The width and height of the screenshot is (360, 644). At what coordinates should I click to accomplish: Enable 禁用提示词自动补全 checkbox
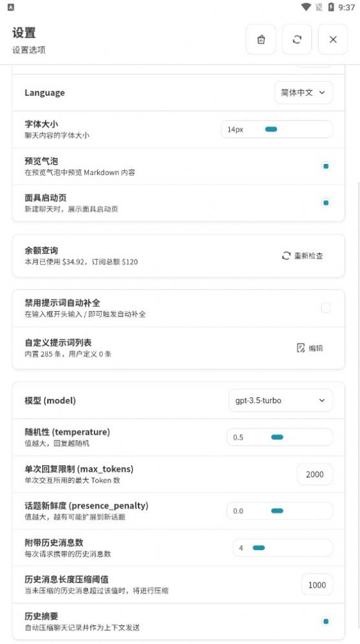coord(326,308)
